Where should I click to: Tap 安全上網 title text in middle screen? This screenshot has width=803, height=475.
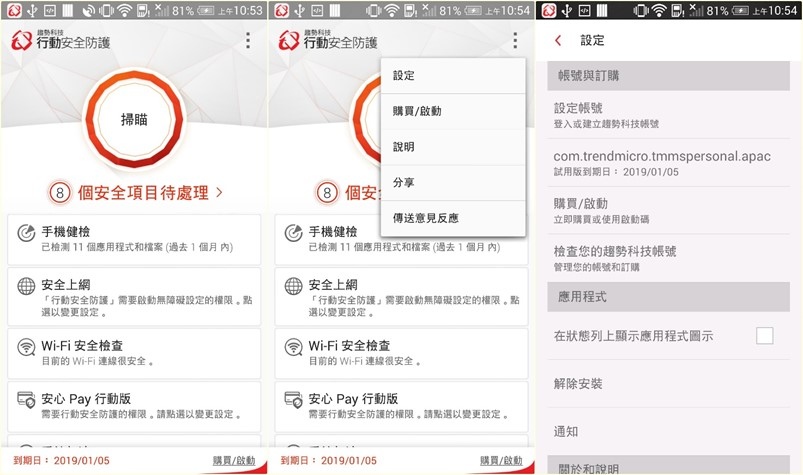(x=333, y=285)
